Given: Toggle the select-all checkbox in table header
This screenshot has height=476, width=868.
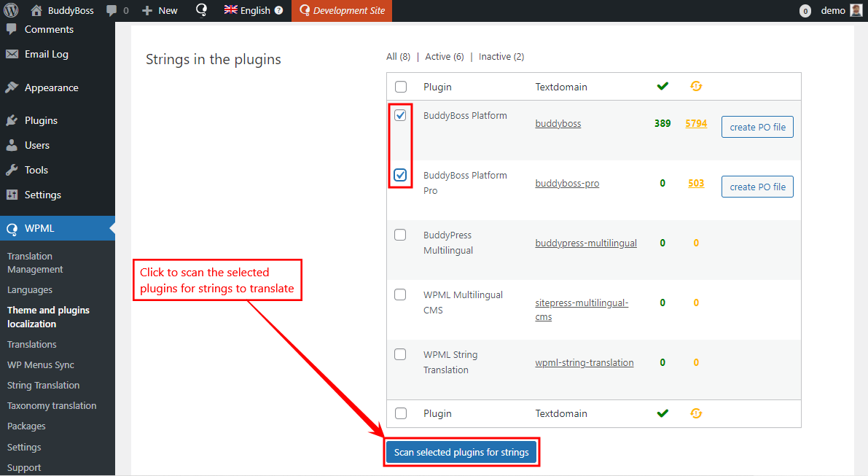Looking at the screenshot, I should pos(400,87).
